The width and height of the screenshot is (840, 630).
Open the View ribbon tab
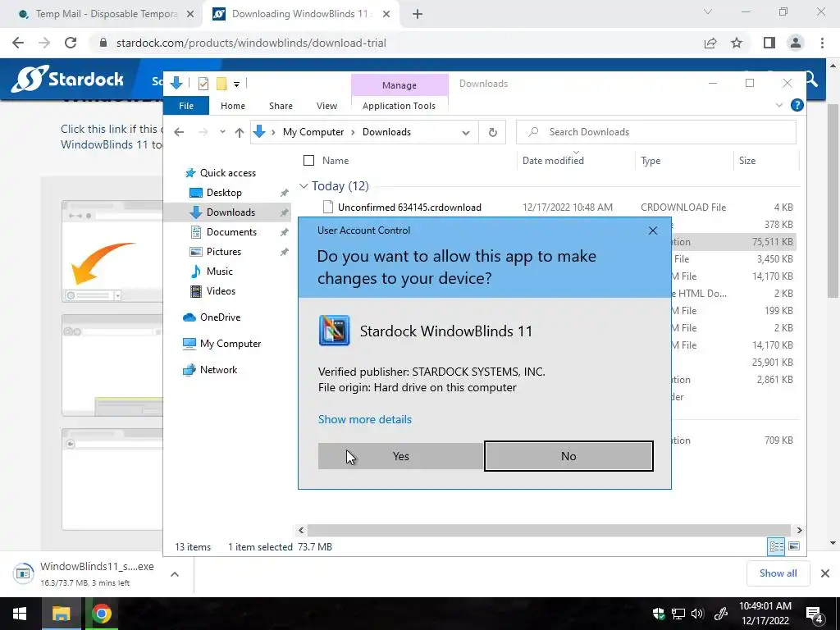click(x=326, y=106)
